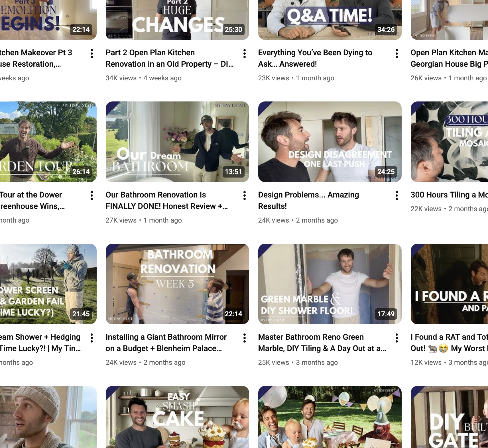Select the '26K views • 1 month ago' text
488x448 pixels.
[449, 78]
